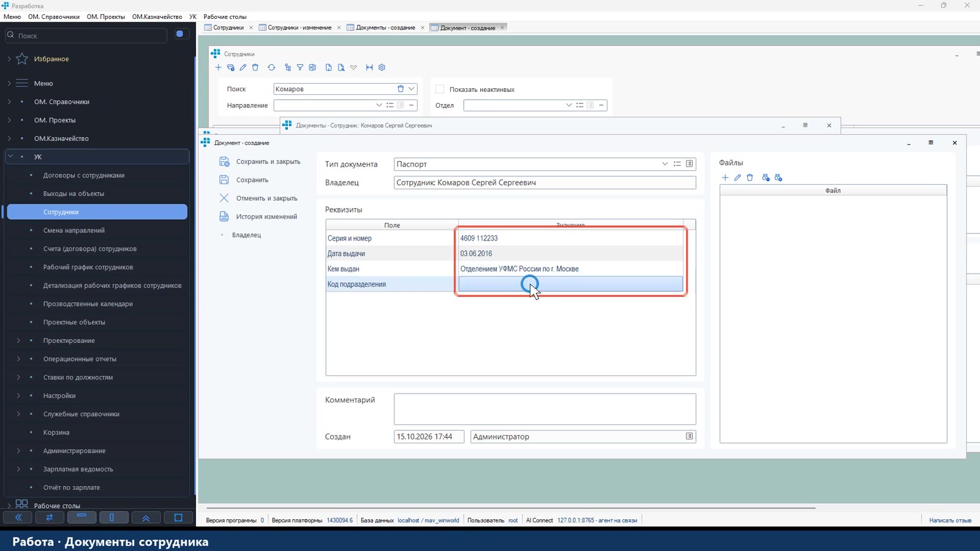Click the swap arrows button at sidebar bottom

coord(50,517)
